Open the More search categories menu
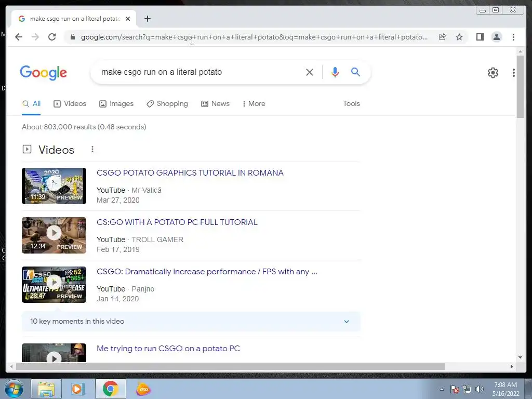 254,104
